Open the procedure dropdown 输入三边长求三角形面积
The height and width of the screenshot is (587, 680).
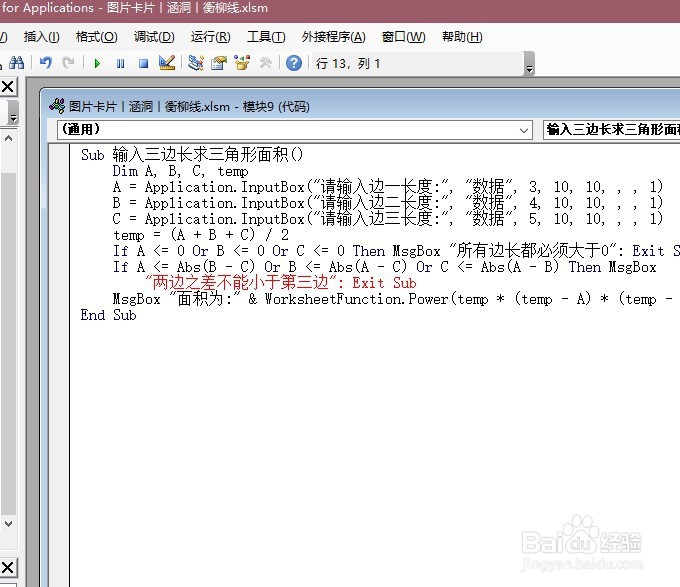tap(611, 130)
